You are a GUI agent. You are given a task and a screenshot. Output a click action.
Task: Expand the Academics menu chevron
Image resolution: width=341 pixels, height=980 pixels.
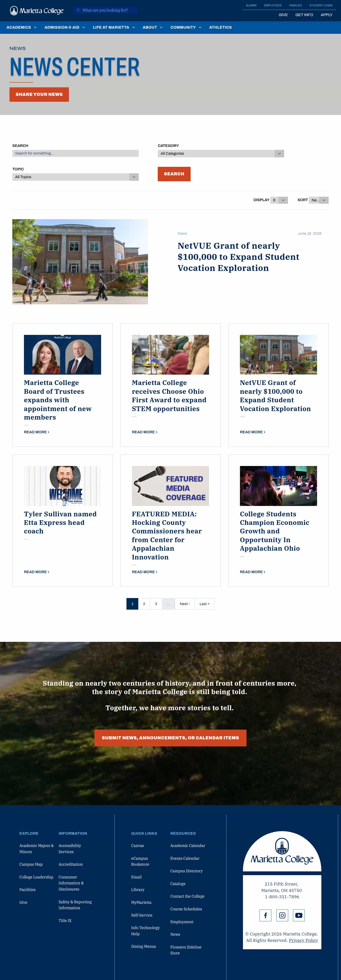[35, 27]
